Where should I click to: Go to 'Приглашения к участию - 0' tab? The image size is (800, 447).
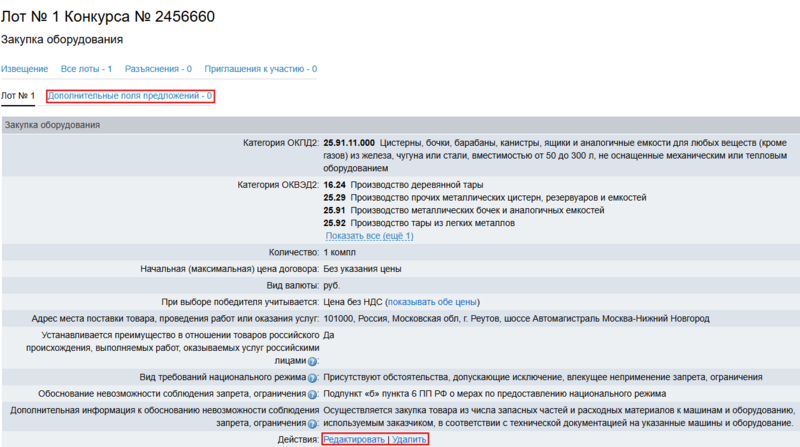[x=260, y=69]
